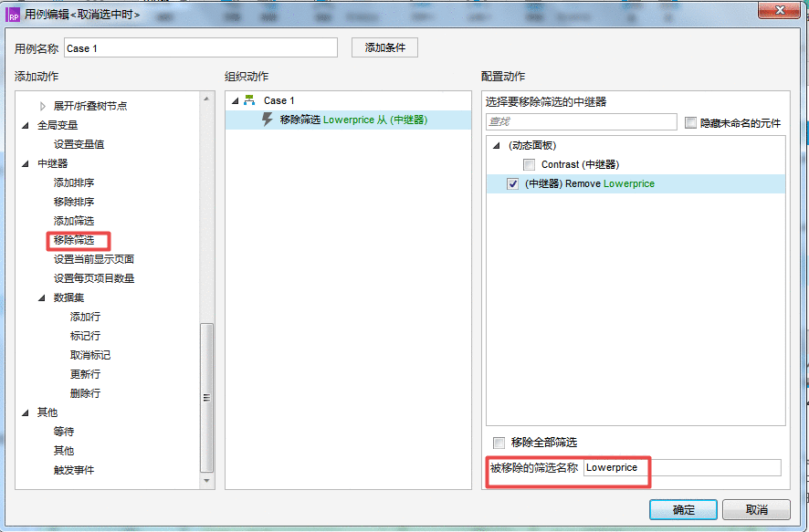Click the 全局变量 group label

pos(58,125)
